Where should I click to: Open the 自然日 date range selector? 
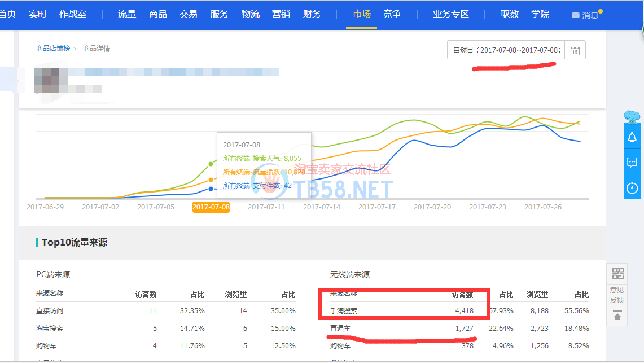(x=506, y=50)
